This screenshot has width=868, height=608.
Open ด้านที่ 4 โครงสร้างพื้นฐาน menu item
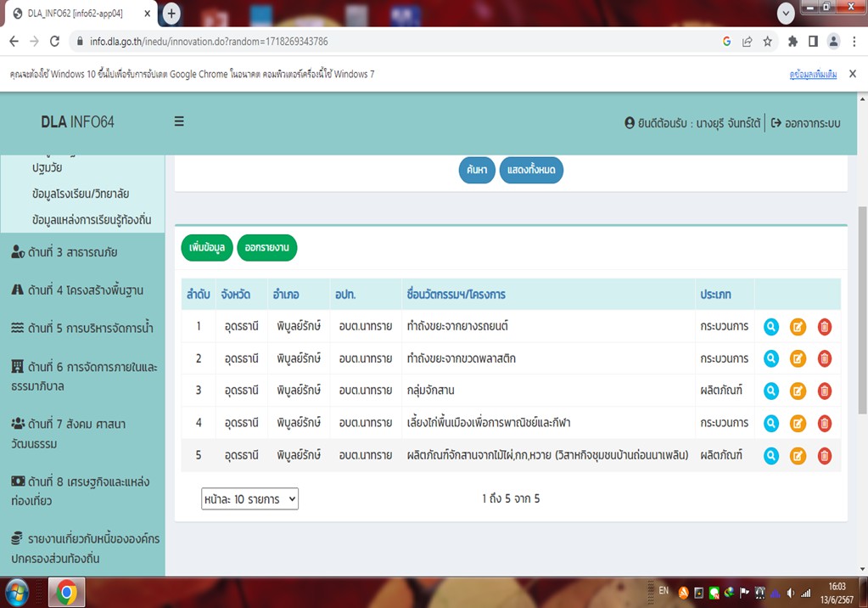point(78,290)
